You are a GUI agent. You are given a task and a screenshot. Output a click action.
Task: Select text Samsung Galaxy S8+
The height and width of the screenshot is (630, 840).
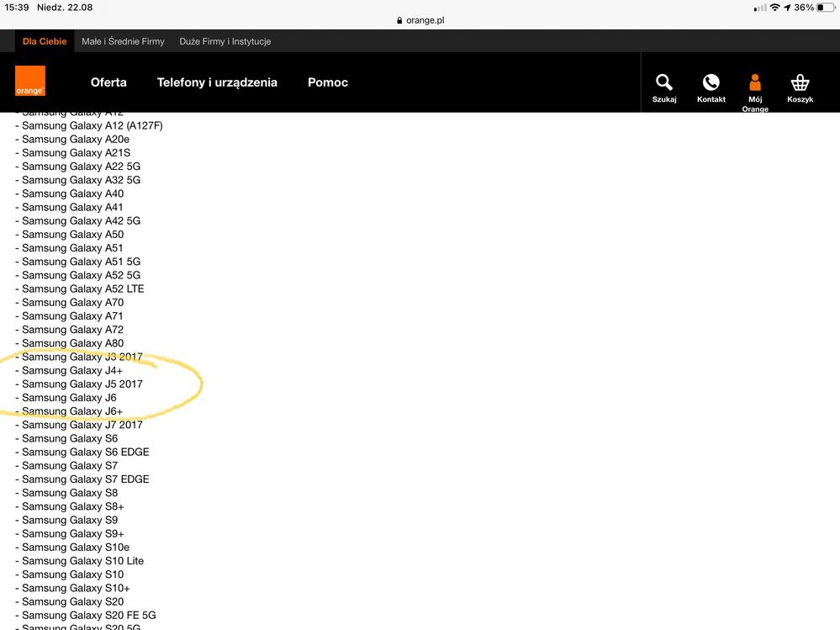pos(73,506)
